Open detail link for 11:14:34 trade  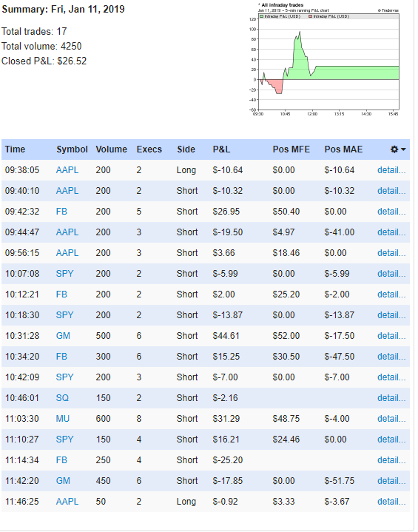tap(391, 459)
